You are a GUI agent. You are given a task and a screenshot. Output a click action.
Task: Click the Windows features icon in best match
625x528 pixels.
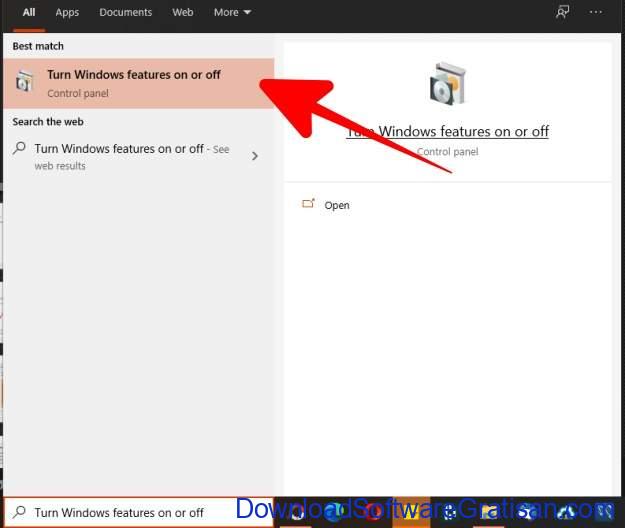(x=24, y=80)
